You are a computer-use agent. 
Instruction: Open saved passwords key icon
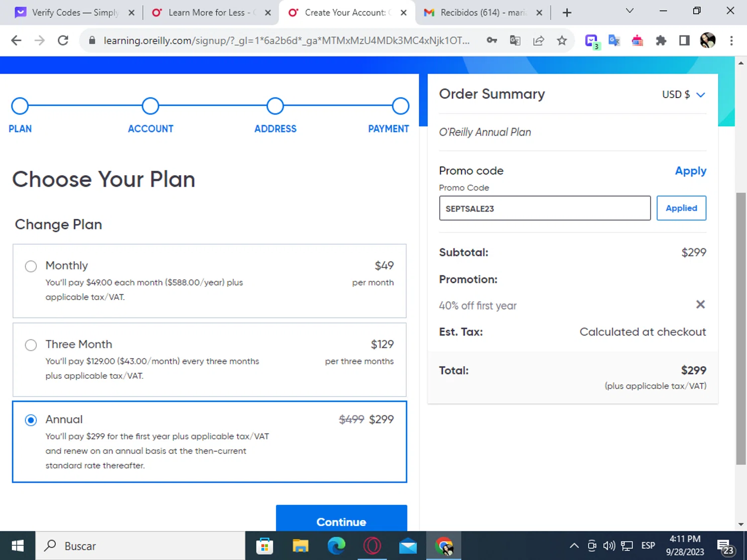click(x=492, y=41)
